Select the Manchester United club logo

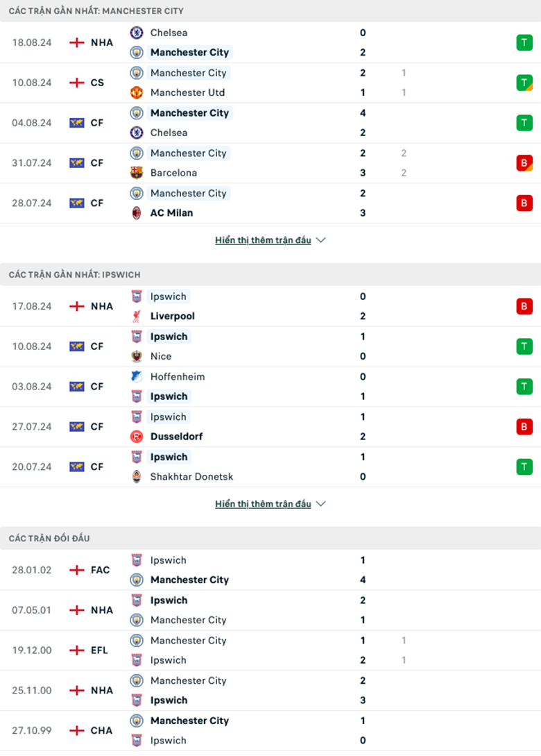tap(136, 92)
